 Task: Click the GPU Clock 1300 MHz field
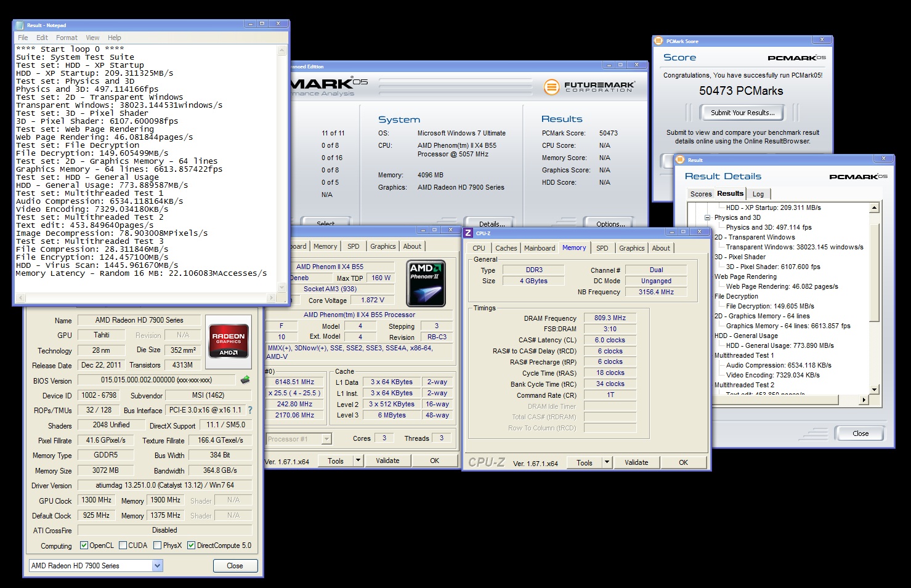(x=96, y=500)
